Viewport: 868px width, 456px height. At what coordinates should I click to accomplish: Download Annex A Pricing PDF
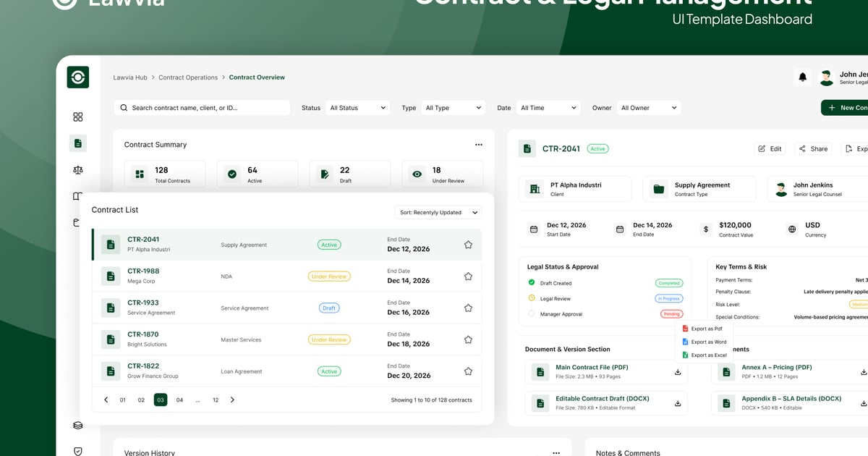click(864, 372)
